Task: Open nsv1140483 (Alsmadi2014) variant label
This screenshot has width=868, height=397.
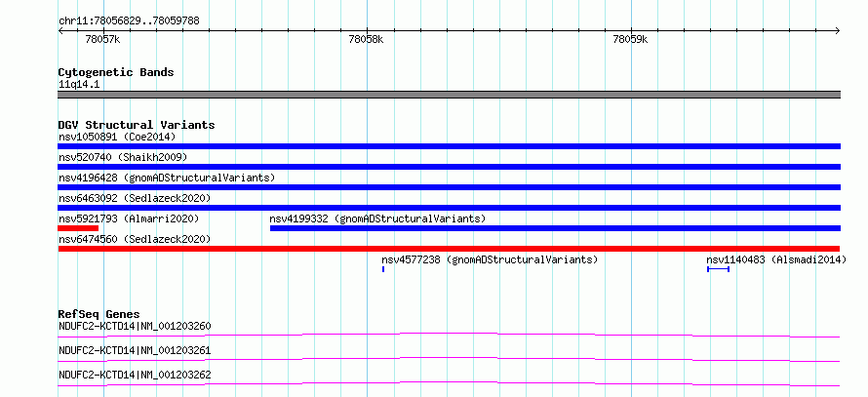Action: pyautogui.click(x=776, y=259)
